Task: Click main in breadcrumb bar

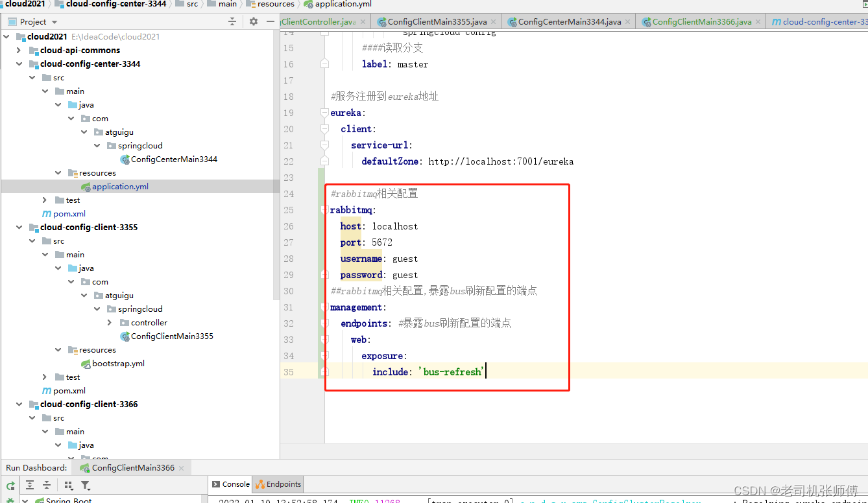Action: click(x=223, y=4)
